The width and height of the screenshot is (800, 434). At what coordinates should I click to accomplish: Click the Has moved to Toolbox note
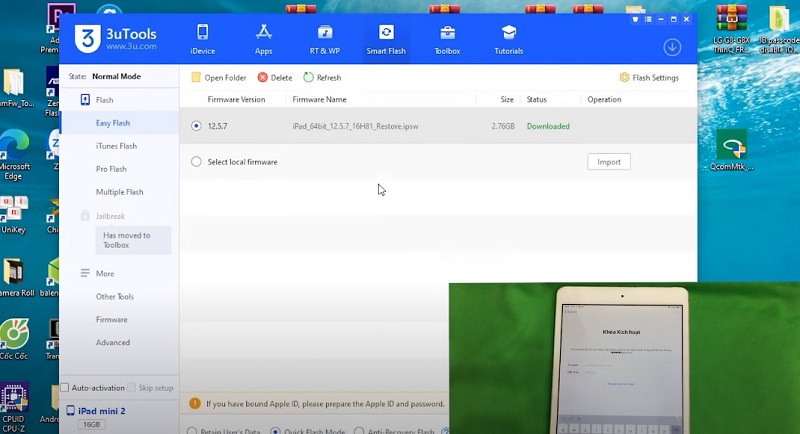click(133, 240)
